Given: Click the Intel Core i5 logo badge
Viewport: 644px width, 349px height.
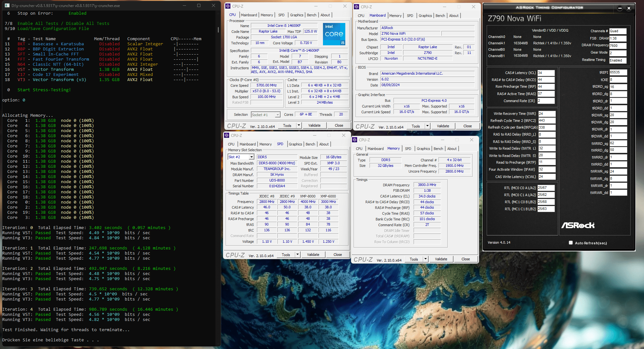Looking at the screenshot, I should [334, 34].
